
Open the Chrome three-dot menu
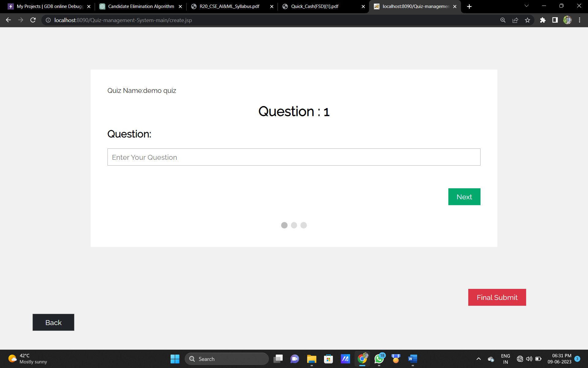pos(580,20)
